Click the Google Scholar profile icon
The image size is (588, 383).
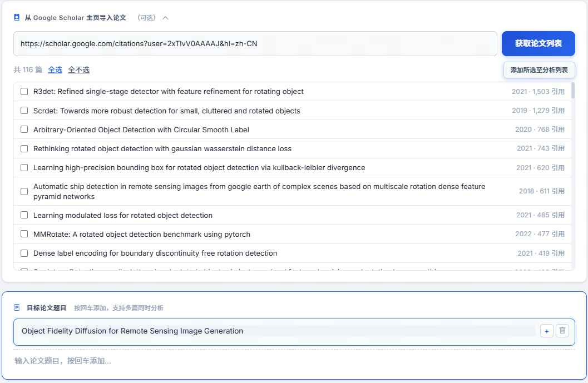17,17
